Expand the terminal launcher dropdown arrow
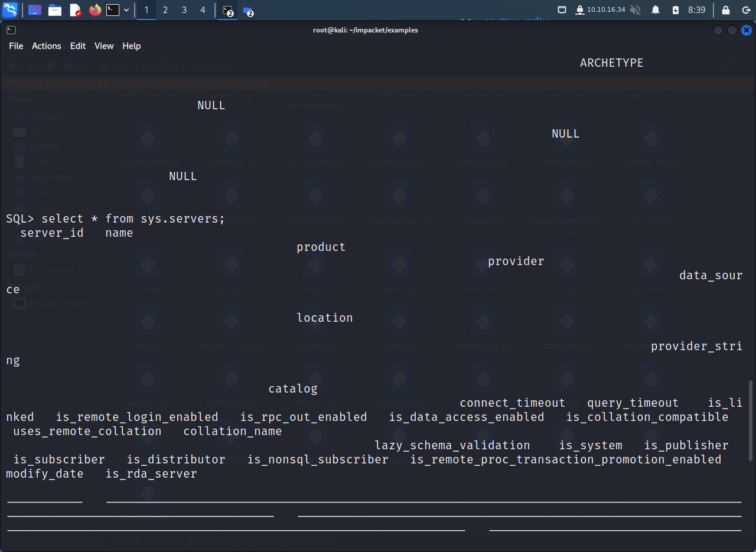 tap(126, 10)
